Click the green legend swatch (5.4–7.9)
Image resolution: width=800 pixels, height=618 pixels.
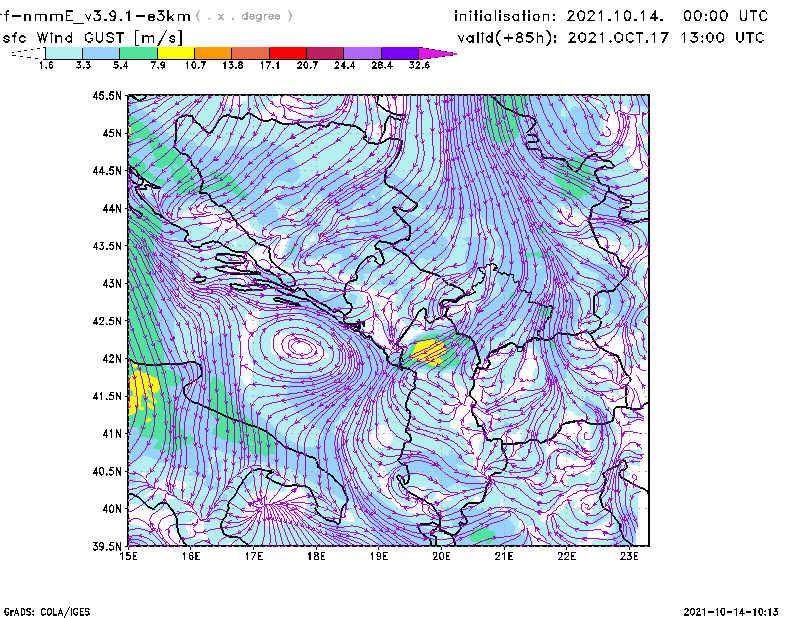139,53
